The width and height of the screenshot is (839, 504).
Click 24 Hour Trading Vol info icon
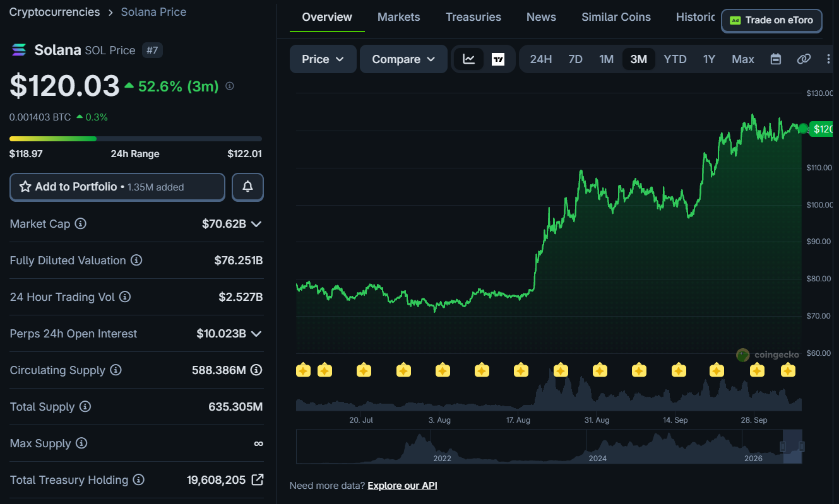coord(125,296)
